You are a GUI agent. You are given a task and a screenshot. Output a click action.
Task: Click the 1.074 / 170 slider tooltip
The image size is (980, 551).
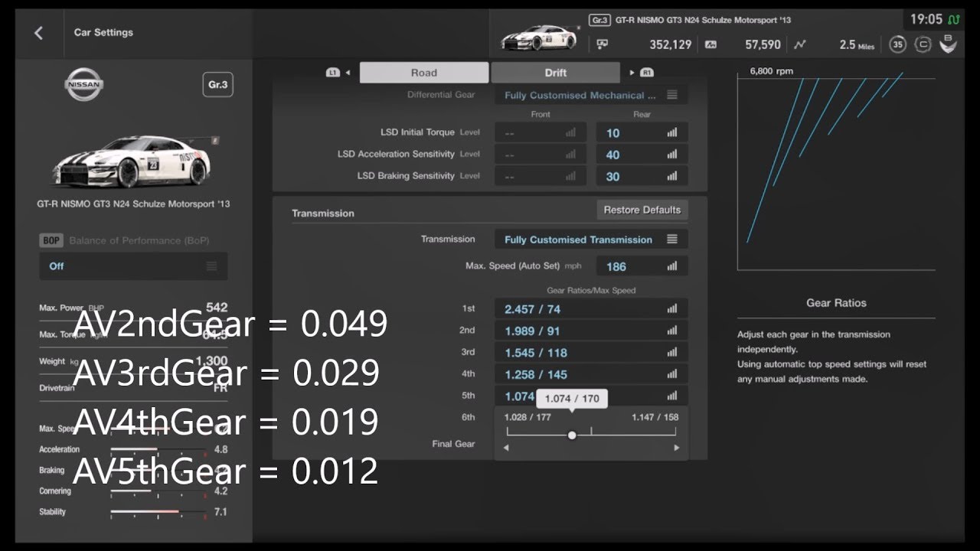pyautogui.click(x=572, y=399)
